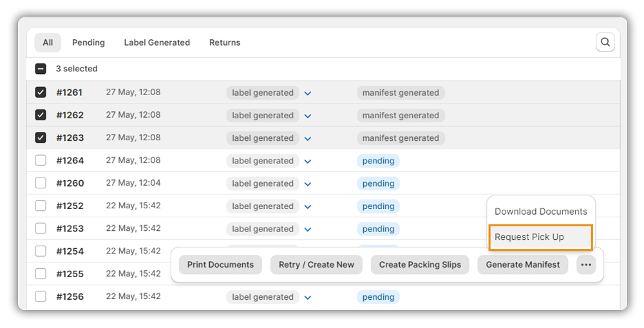Expand label status chevron for order #1261

point(308,93)
